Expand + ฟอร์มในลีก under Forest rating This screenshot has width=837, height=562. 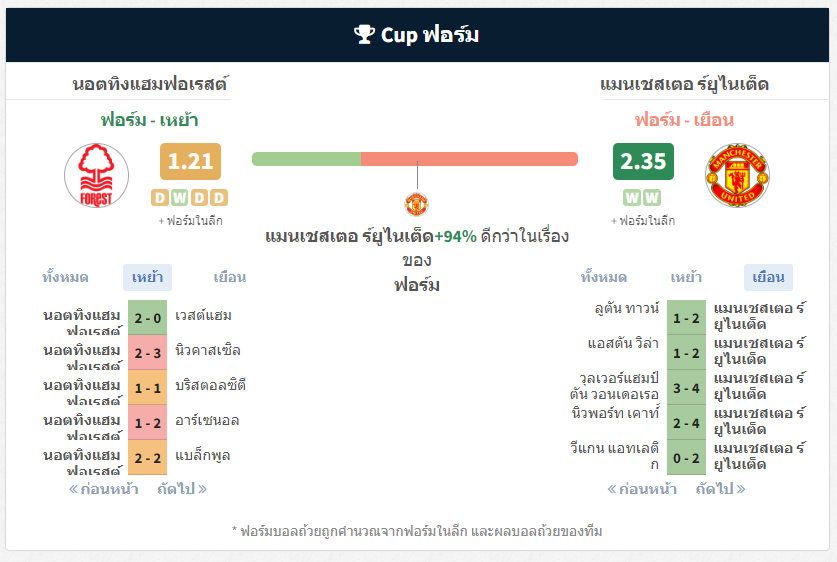click(x=190, y=220)
